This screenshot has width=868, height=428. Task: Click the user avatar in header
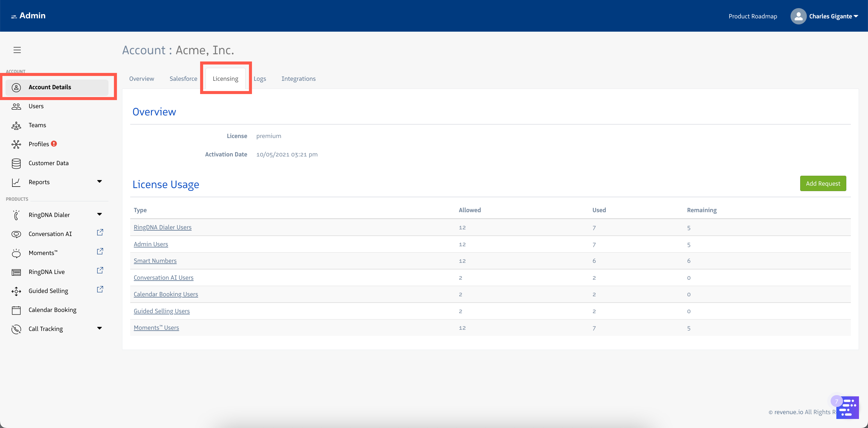point(798,16)
